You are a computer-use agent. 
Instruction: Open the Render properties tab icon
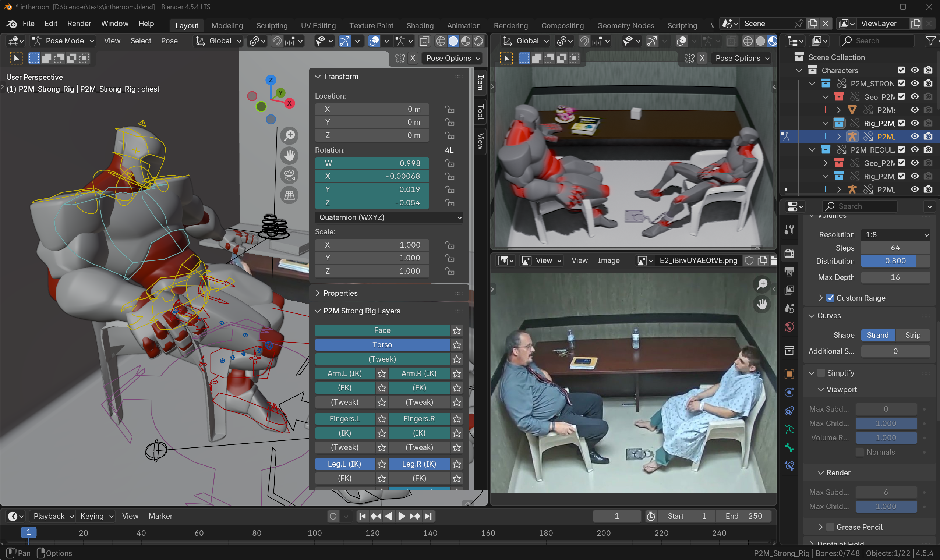click(789, 254)
